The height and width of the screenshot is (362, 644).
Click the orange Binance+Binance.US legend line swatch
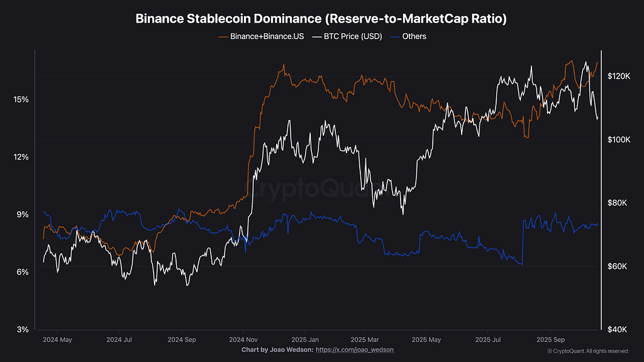pos(223,37)
